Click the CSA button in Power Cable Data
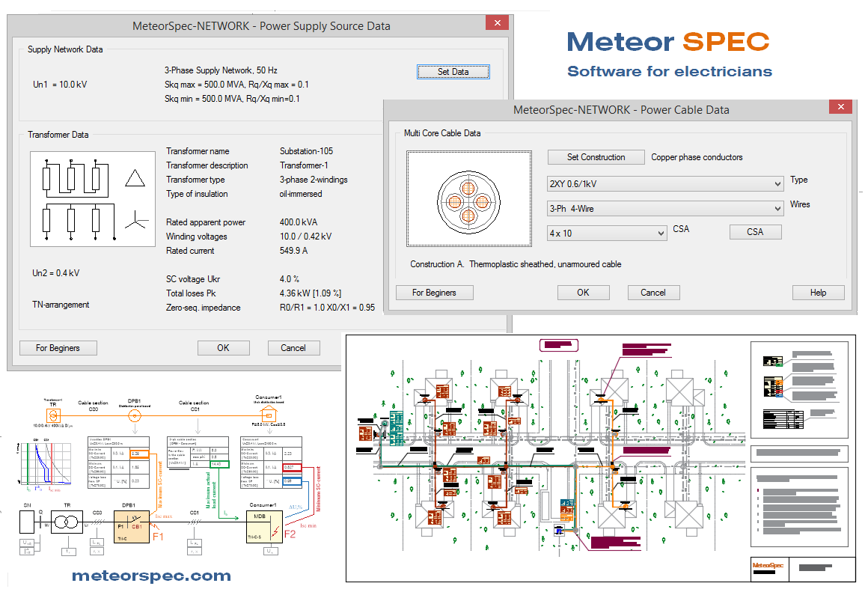The height and width of the screenshot is (601, 868). pos(755,232)
